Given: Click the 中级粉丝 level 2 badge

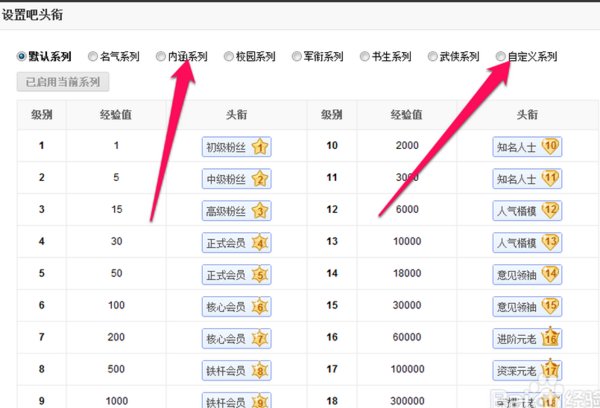Looking at the screenshot, I should (x=236, y=179).
